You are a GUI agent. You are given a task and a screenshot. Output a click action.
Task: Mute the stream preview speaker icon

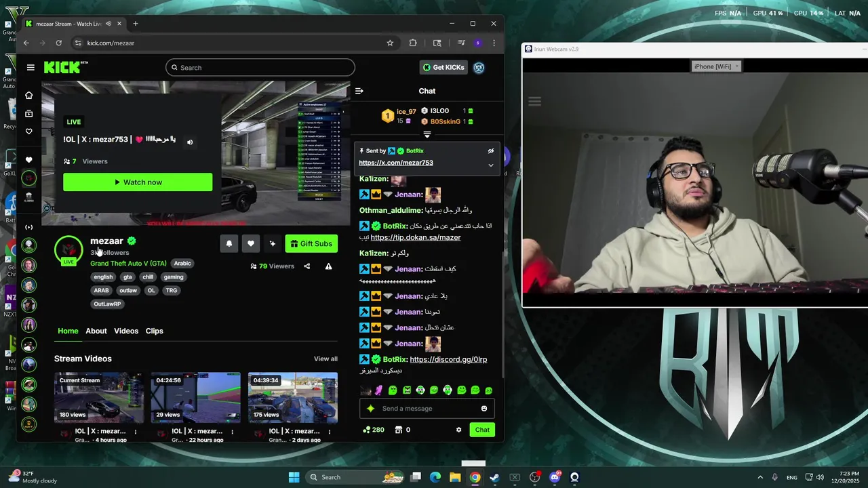click(x=190, y=142)
